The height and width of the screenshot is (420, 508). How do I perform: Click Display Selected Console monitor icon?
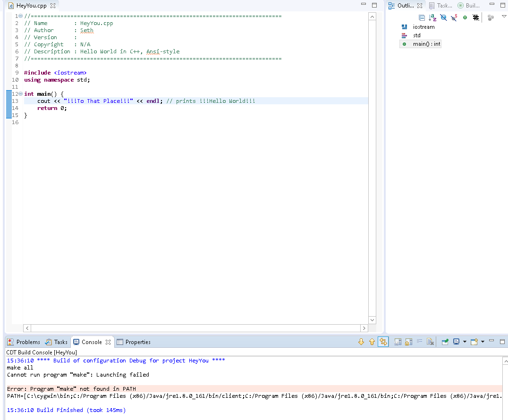click(456, 341)
